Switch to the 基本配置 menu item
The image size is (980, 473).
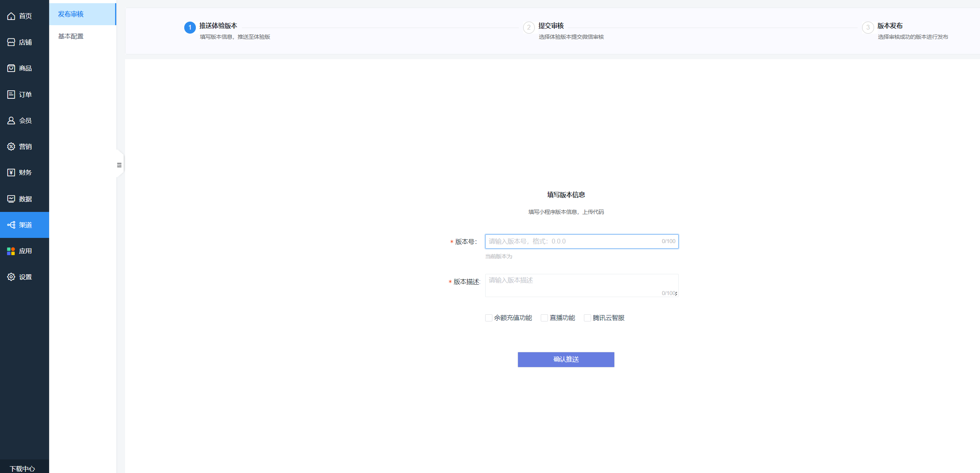pyautogui.click(x=71, y=36)
